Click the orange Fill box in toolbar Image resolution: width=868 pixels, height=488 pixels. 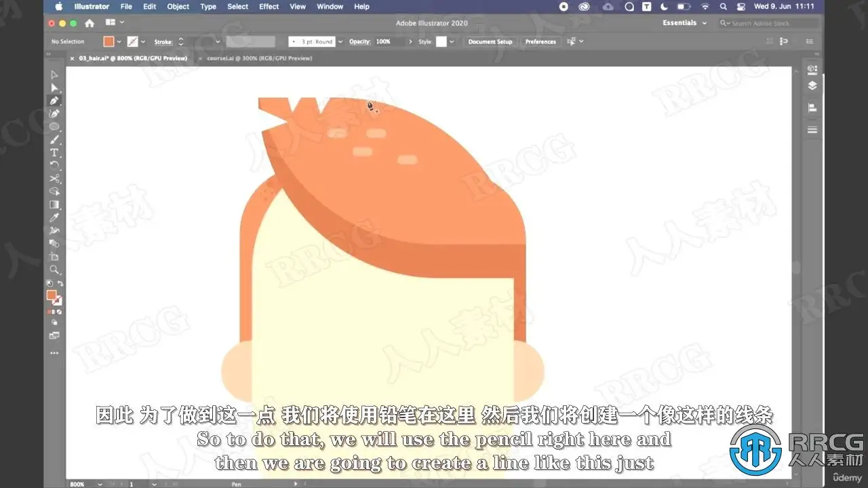click(x=52, y=295)
